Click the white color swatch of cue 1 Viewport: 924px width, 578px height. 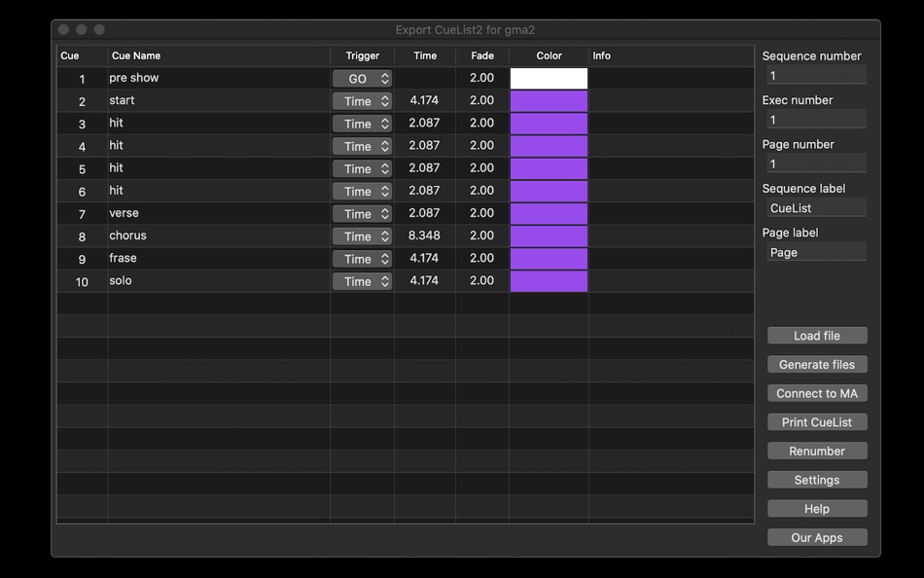click(549, 79)
